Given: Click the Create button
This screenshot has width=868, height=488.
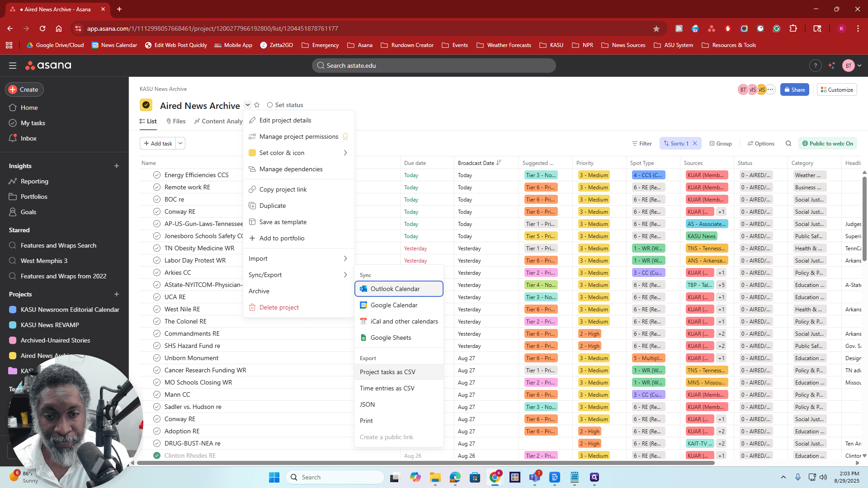Looking at the screenshot, I should tap(24, 89).
